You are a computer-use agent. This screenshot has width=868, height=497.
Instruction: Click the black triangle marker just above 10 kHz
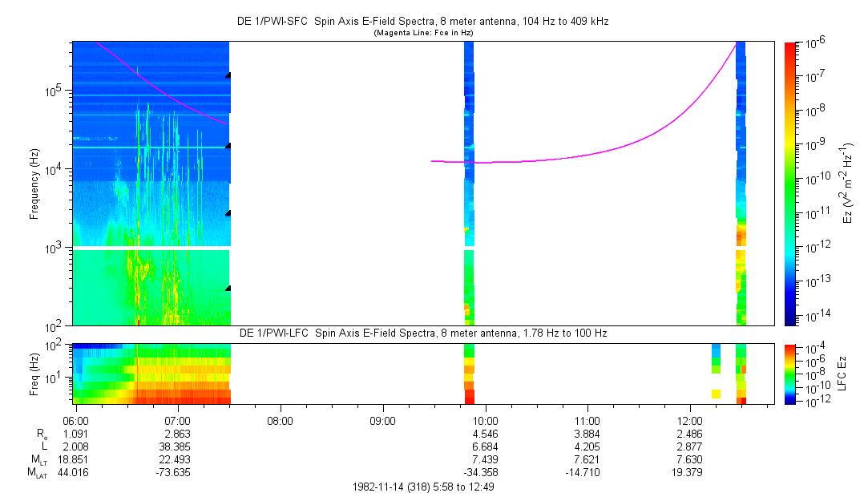[x=228, y=146]
